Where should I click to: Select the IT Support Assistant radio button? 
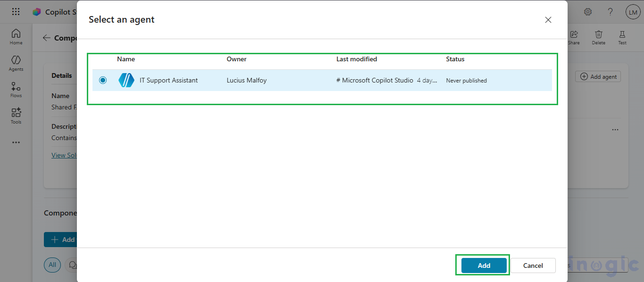pyautogui.click(x=103, y=80)
